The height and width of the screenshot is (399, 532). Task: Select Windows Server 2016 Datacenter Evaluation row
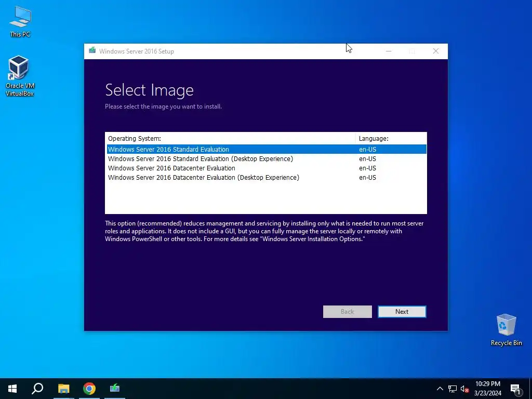267,168
